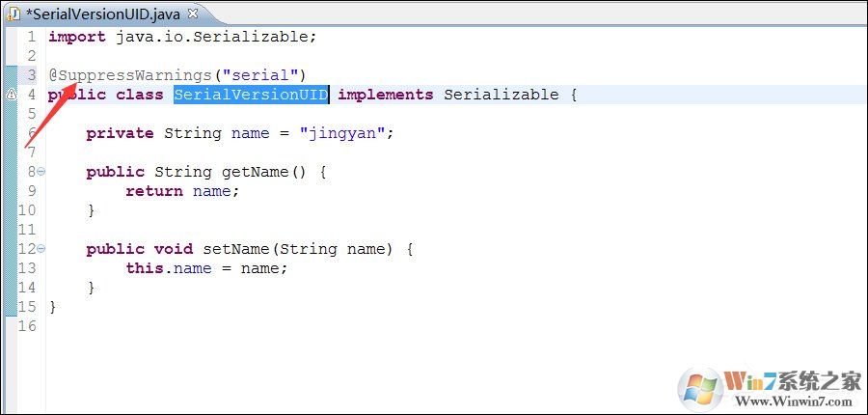Click the Windows logo in the watermark
This screenshot has height=415, width=868.
(700, 388)
